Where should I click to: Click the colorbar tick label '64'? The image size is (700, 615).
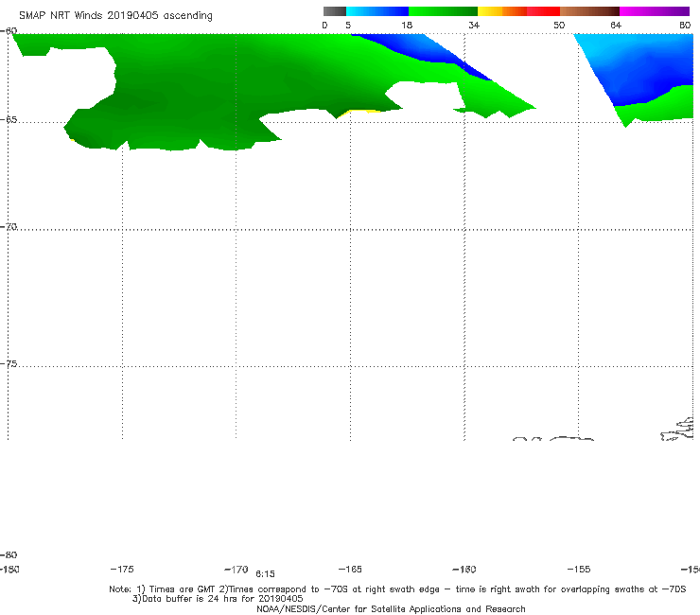coord(616,25)
